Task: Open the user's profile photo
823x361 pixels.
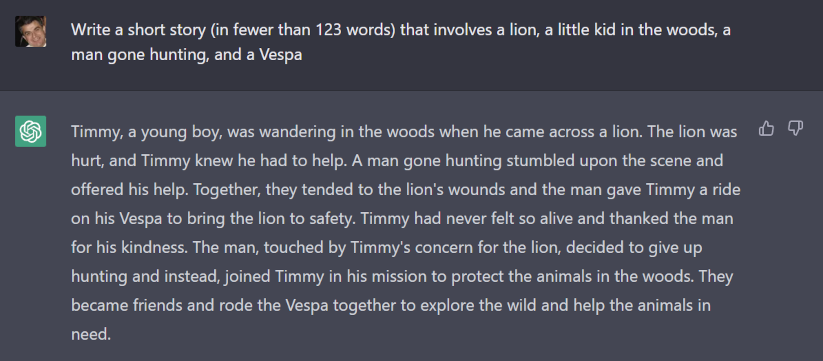Action: [30, 31]
